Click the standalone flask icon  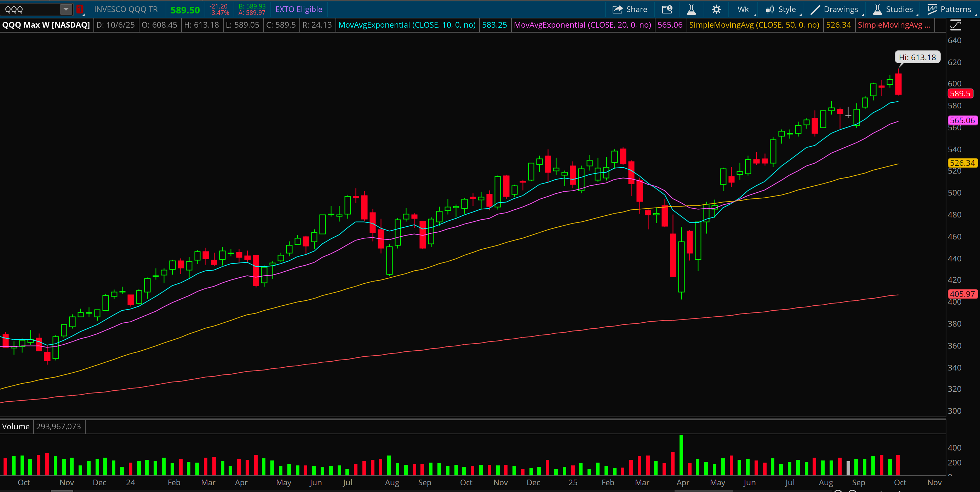[x=691, y=9]
